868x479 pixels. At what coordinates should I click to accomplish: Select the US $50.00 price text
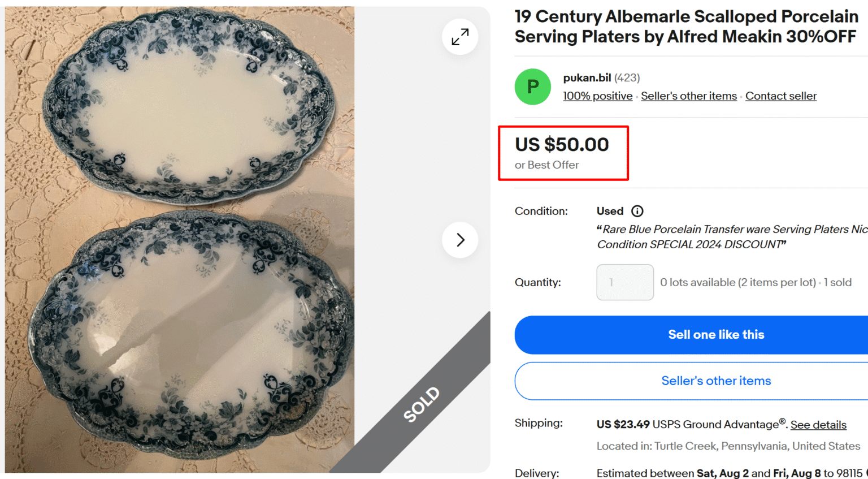[x=562, y=145]
